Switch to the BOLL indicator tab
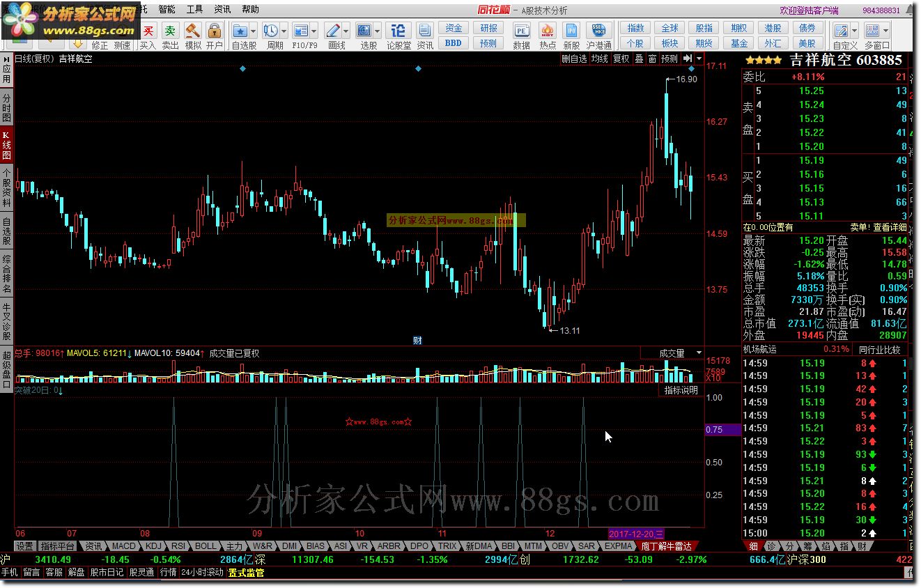This screenshot has height=588, width=921. pyautogui.click(x=206, y=546)
